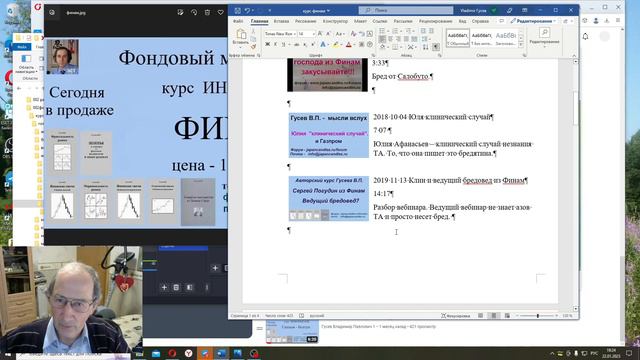The height and width of the screenshot is (360, 640).
Task: Switch to the Рисование ribbon tab
Action: click(x=305, y=21)
